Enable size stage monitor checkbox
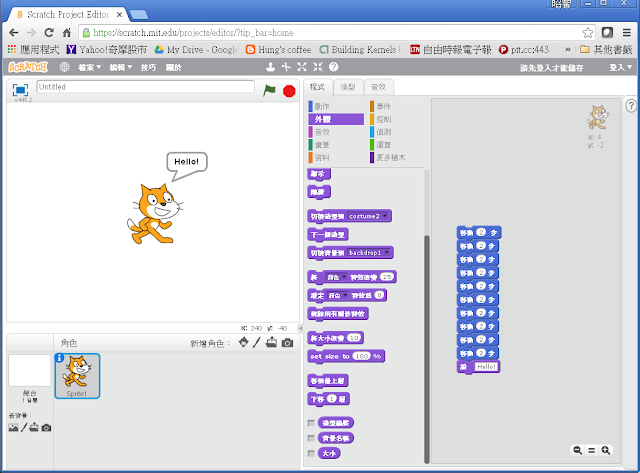This screenshot has height=473, width=640. (311, 453)
